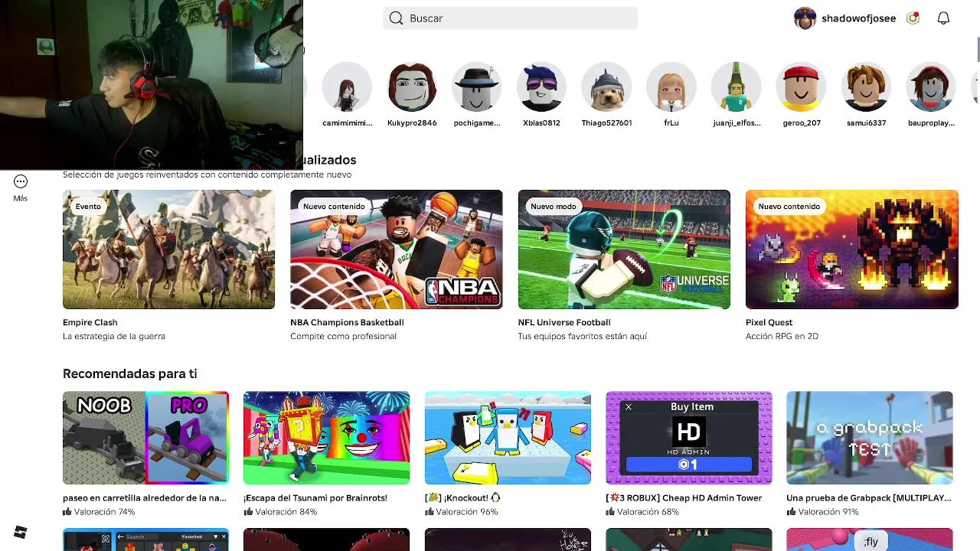The image size is (980, 551).
Task: Open the Grabpack test game thumbnail
Action: tap(870, 438)
